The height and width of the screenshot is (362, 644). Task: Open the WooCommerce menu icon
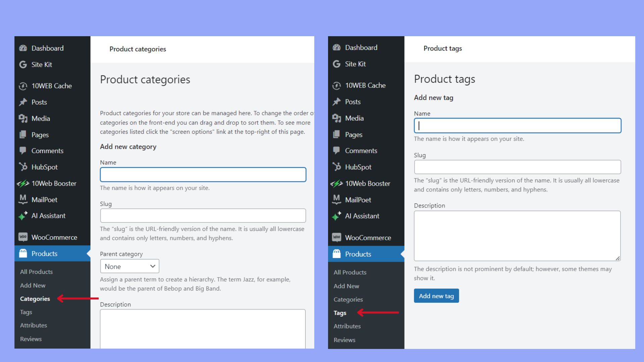pyautogui.click(x=22, y=237)
